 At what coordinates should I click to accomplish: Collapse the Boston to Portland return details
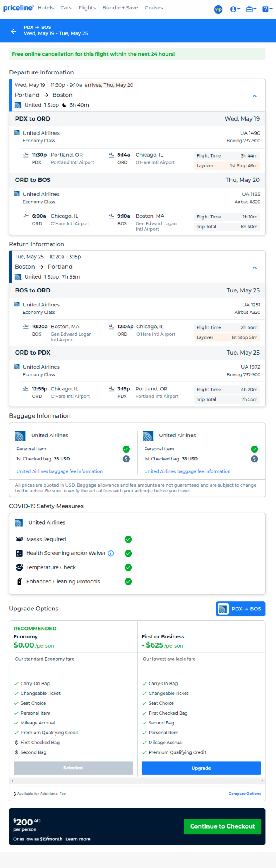(255, 267)
